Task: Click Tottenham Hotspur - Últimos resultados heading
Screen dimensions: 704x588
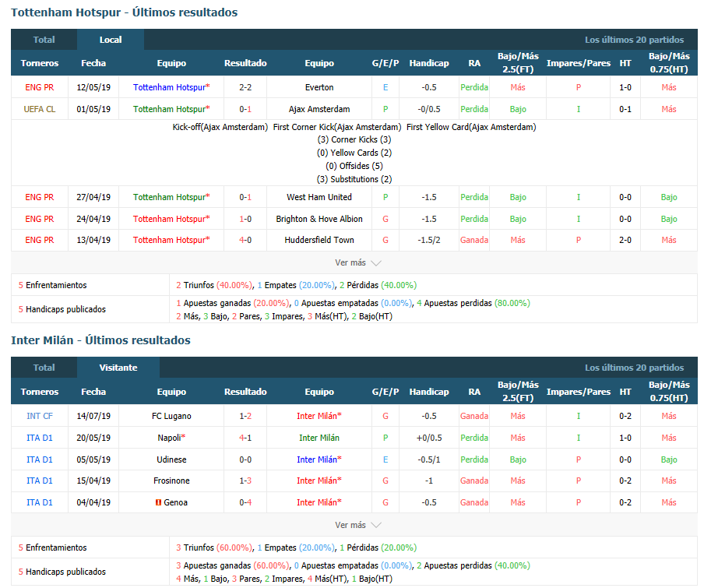Action: [125, 12]
